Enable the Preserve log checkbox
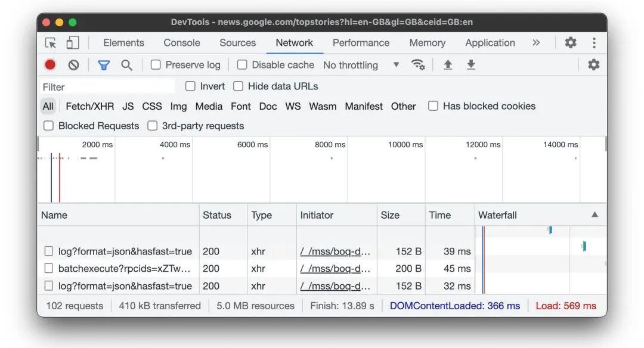Screen dimensions: 644x348 pyautogui.click(x=156, y=65)
